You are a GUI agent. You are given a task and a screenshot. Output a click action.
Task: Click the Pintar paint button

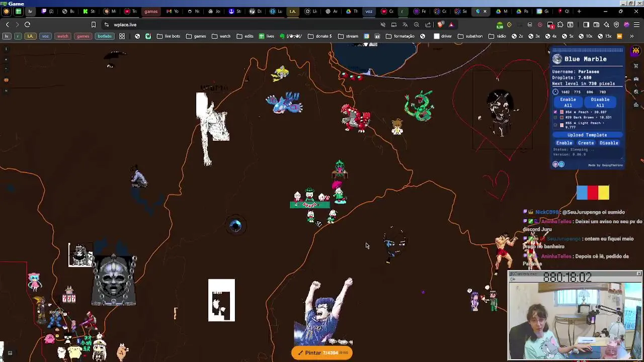pyautogui.click(x=321, y=353)
